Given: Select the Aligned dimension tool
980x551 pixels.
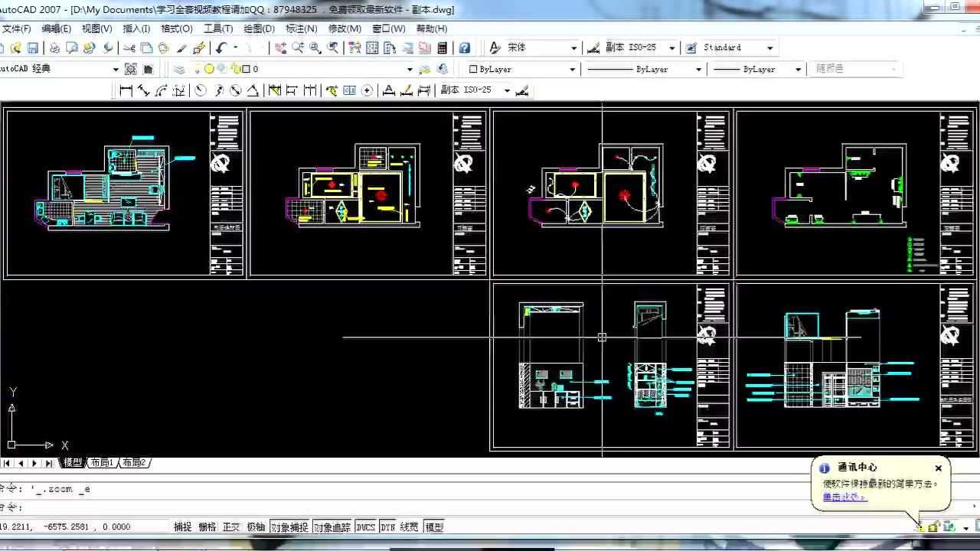Looking at the screenshot, I should (x=143, y=90).
